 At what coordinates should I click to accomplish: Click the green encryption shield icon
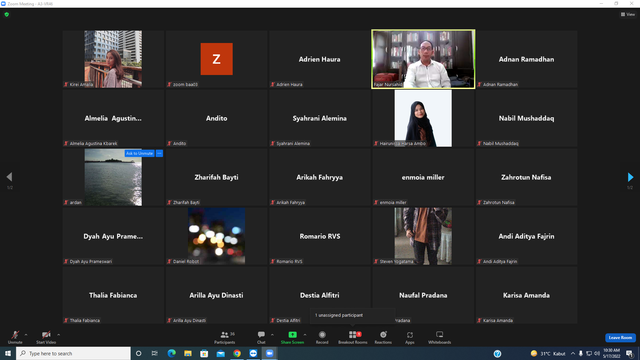(7, 14)
